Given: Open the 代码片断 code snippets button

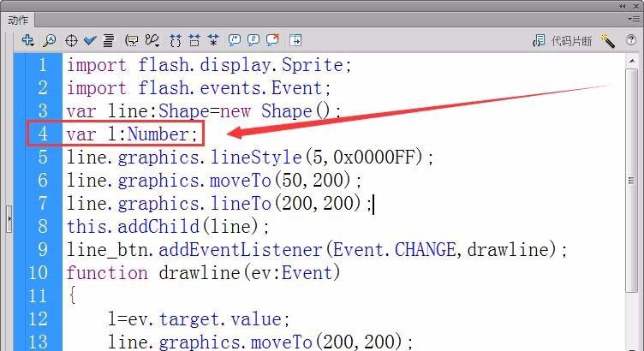Looking at the screenshot, I should pos(562,40).
